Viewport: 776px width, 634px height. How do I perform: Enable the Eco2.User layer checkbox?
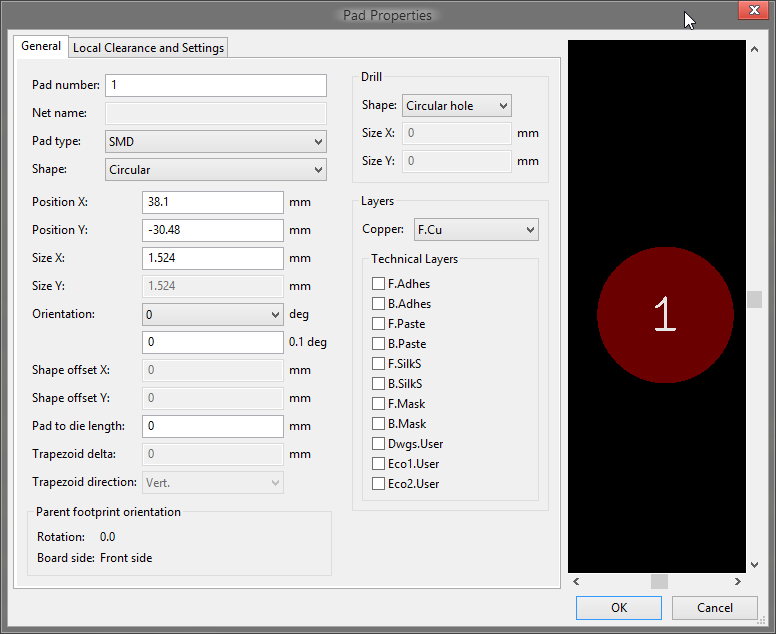(x=378, y=484)
